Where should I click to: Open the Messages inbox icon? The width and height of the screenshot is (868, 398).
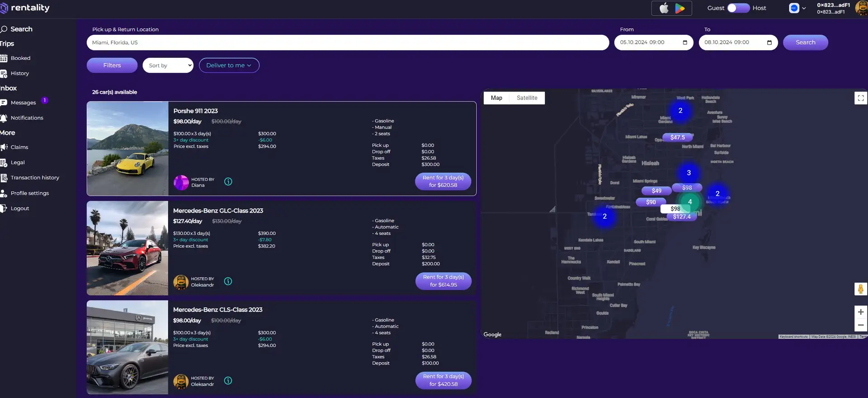tap(4, 103)
